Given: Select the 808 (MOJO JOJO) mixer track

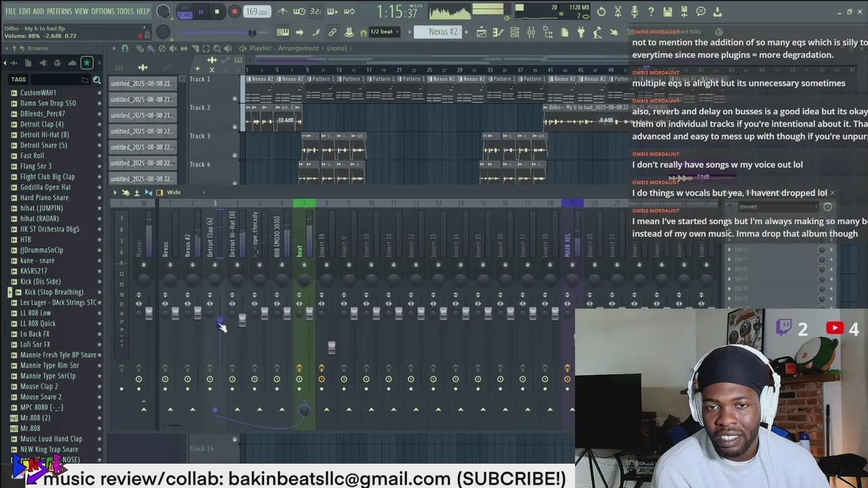Looking at the screenshot, I should tap(277, 236).
